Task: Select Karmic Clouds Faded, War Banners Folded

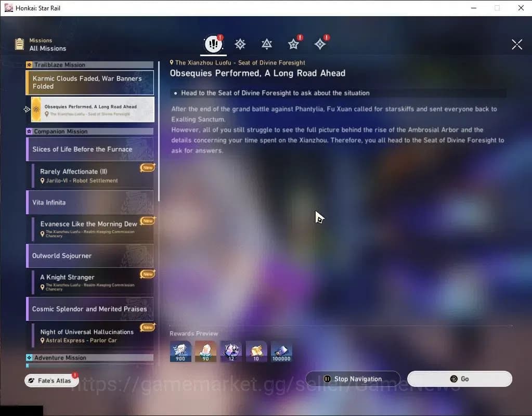Action: point(89,83)
